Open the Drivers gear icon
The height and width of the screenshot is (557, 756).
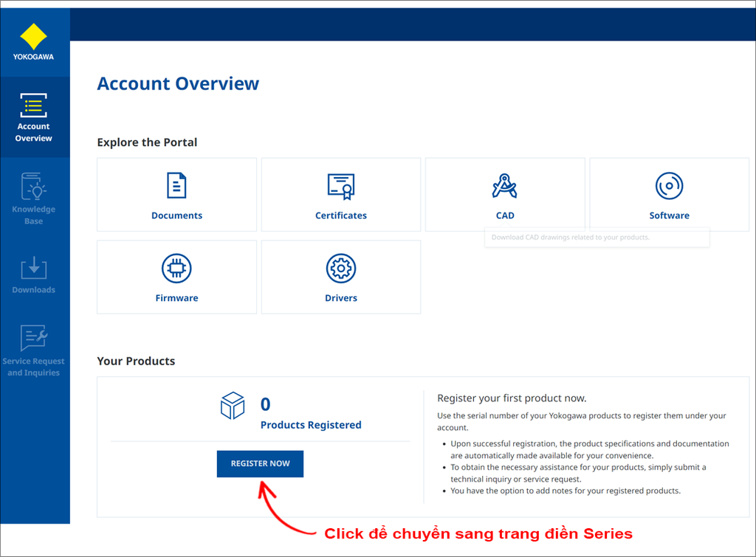340,268
